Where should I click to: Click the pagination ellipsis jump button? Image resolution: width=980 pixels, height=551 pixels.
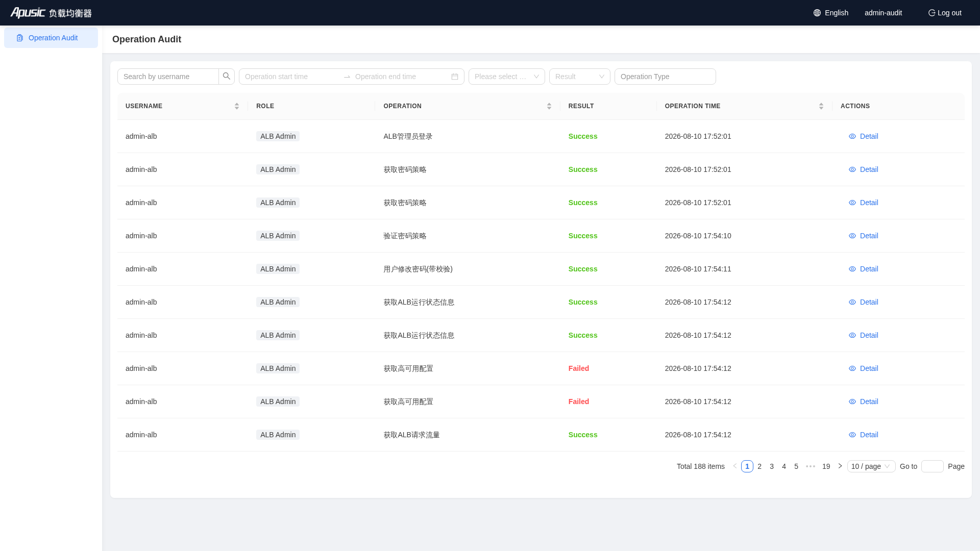point(811,466)
